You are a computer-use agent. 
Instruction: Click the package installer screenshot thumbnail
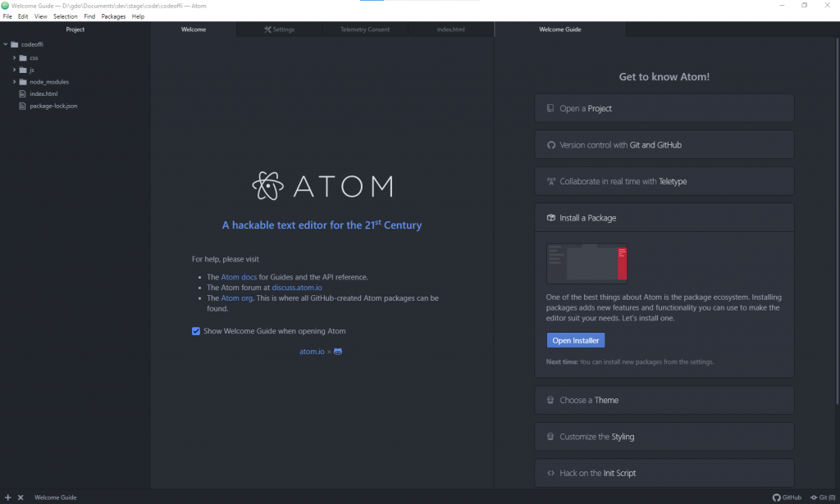click(x=587, y=263)
